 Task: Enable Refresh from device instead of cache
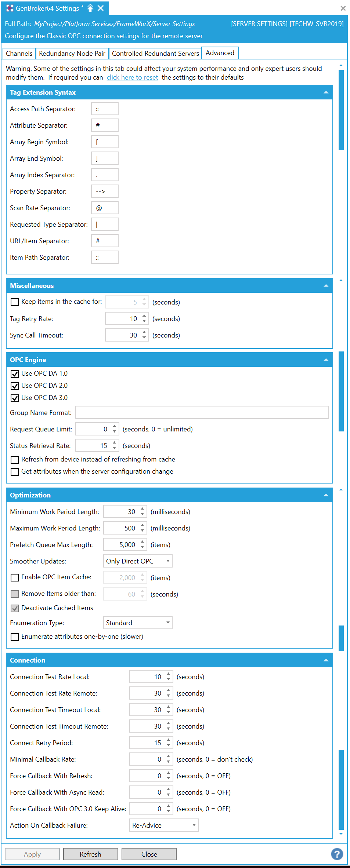15,460
